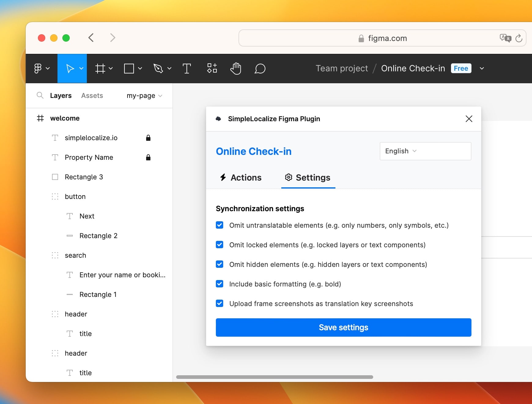The width and height of the screenshot is (532, 404).
Task: Switch to the Actions tab
Action: [x=241, y=178]
